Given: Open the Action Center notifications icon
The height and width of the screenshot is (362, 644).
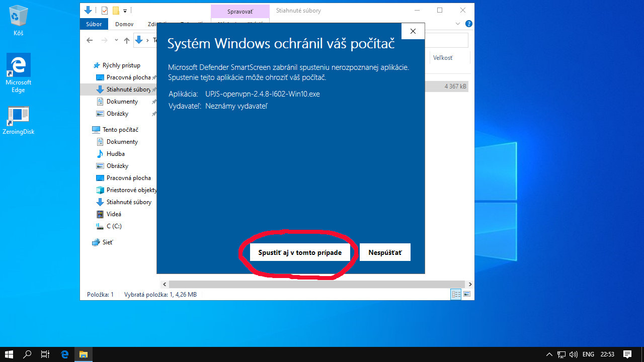Looking at the screenshot, I should click(627, 354).
